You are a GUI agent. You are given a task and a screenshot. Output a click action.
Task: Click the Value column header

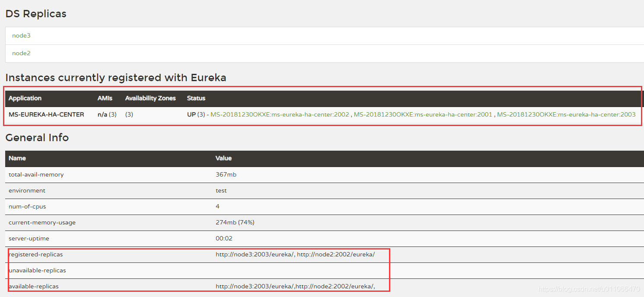pyautogui.click(x=223, y=158)
